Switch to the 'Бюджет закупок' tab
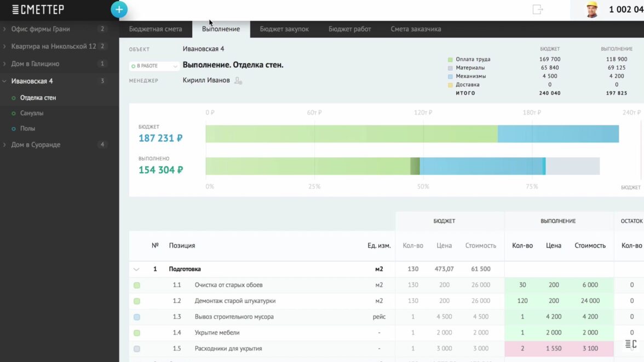Viewport: 644px width, 362px height. 284,29
